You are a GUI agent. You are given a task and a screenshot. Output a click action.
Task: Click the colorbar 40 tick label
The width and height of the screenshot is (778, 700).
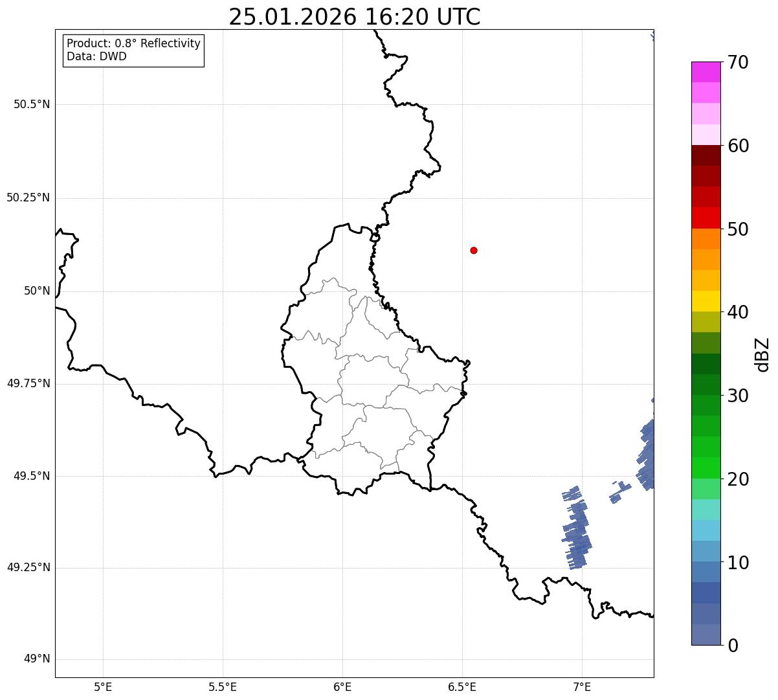[x=738, y=313]
